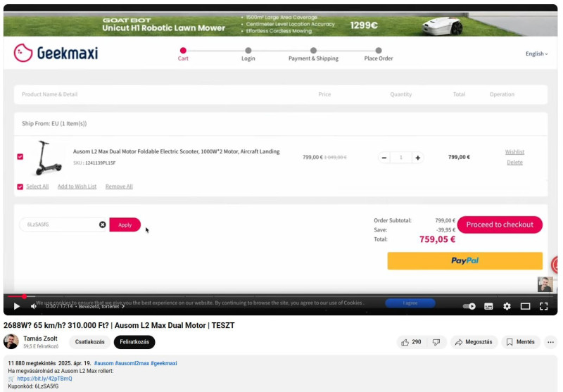
Task: Open video settings gear
Action: click(x=507, y=306)
